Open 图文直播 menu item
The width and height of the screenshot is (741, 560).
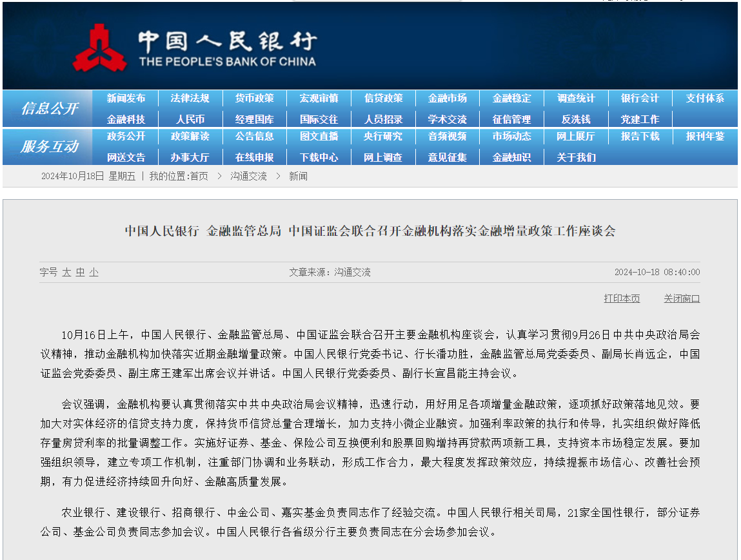pyautogui.click(x=319, y=137)
